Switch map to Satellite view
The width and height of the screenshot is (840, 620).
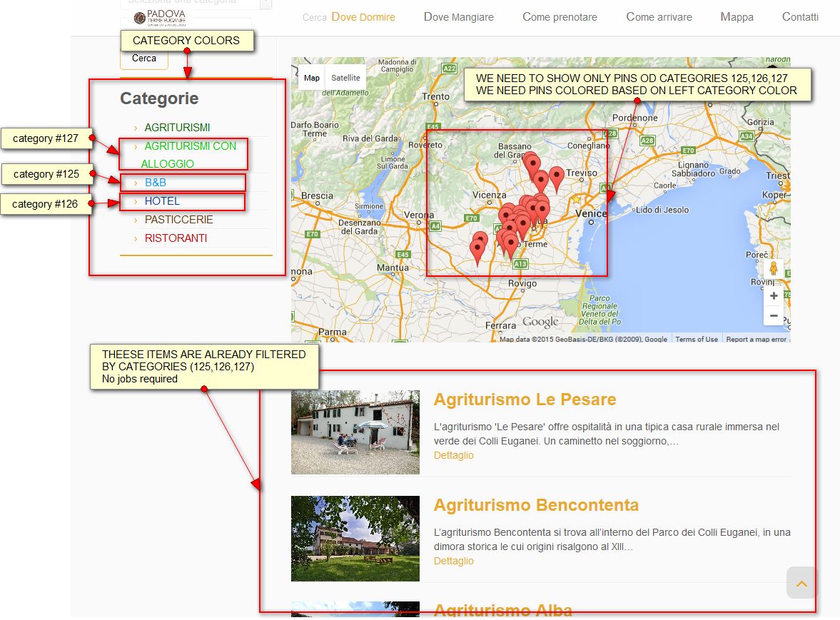(x=345, y=78)
